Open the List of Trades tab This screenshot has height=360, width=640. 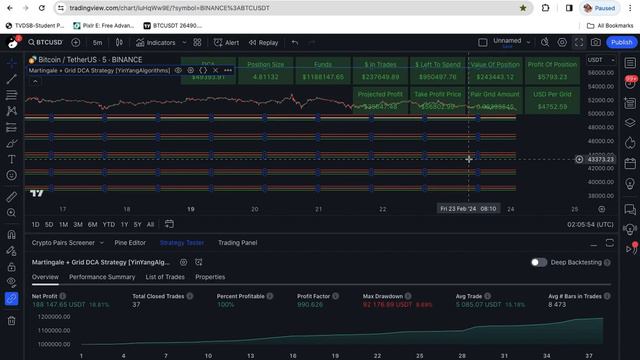click(x=165, y=277)
